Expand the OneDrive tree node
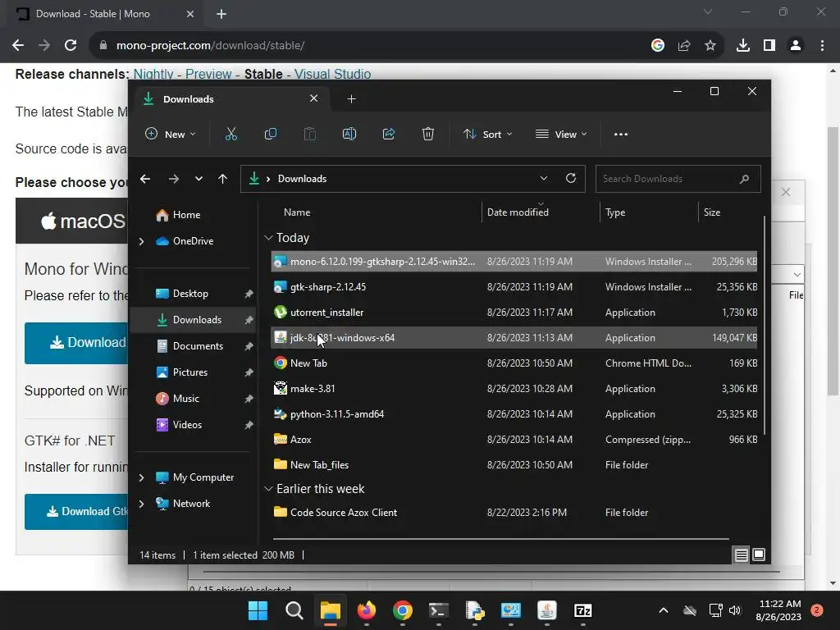 tap(141, 241)
